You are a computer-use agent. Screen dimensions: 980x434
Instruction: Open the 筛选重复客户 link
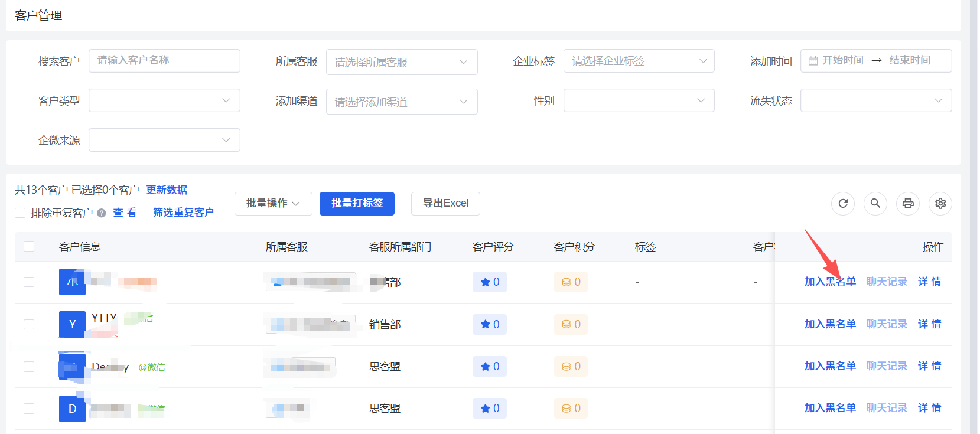(183, 213)
